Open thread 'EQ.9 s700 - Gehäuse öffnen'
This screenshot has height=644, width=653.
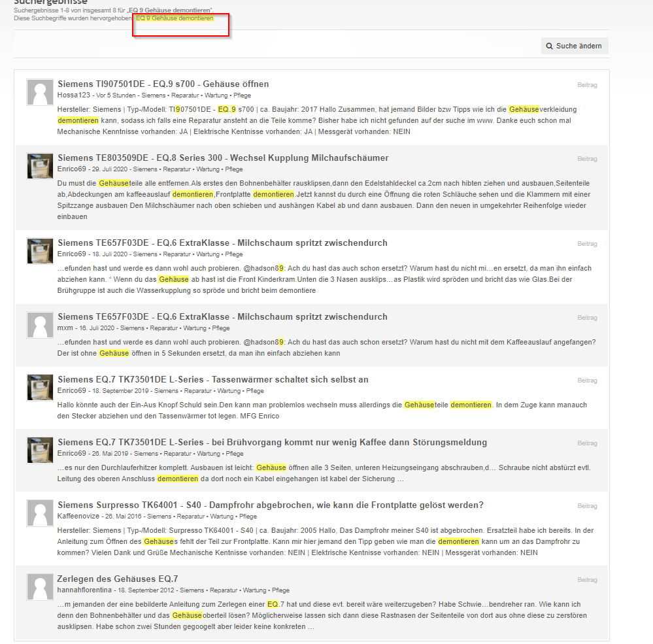tap(163, 84)
